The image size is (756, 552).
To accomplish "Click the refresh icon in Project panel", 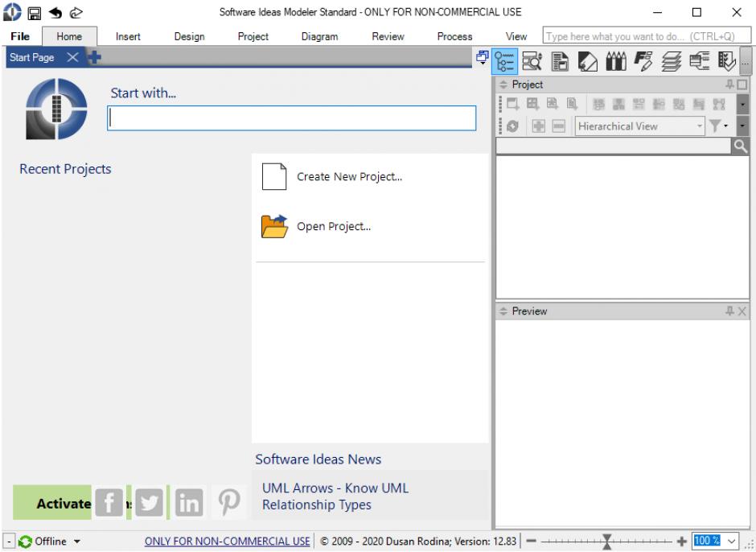I will 512,126.
